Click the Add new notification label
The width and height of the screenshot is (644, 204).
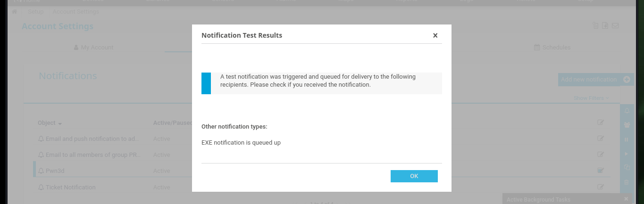pyautogui.click(x=588, y=80)
